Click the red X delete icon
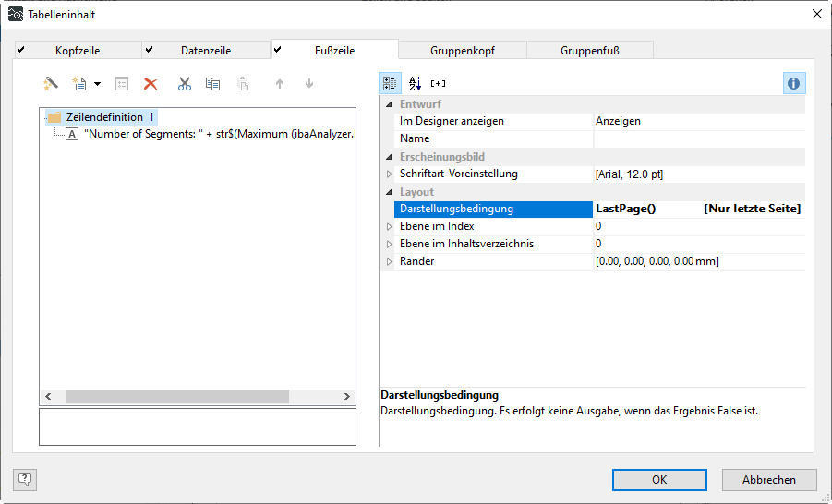The height and width of the screenshot is (504, 832). pyautogui.click(x=151, y=84)
